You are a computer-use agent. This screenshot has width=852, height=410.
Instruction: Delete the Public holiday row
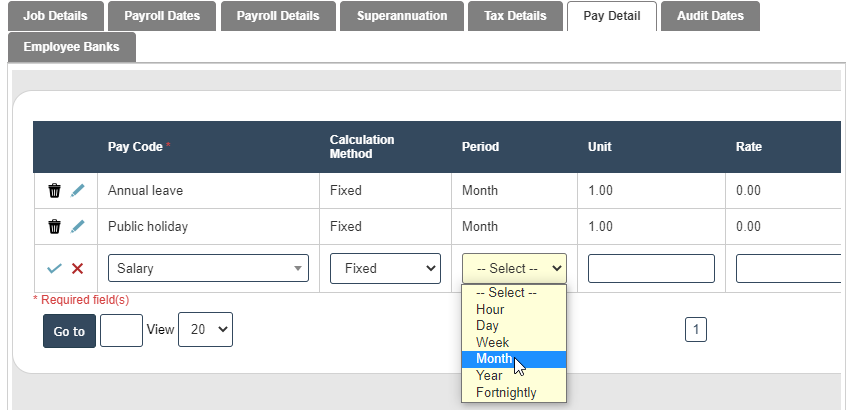(x=55, y=226)
